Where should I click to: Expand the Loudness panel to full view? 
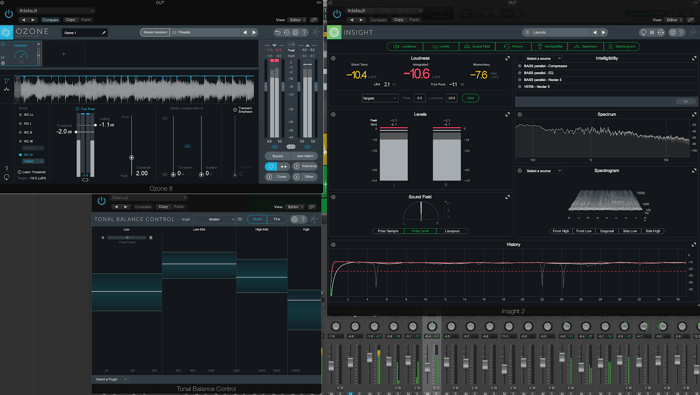click(x=508, y=58)
